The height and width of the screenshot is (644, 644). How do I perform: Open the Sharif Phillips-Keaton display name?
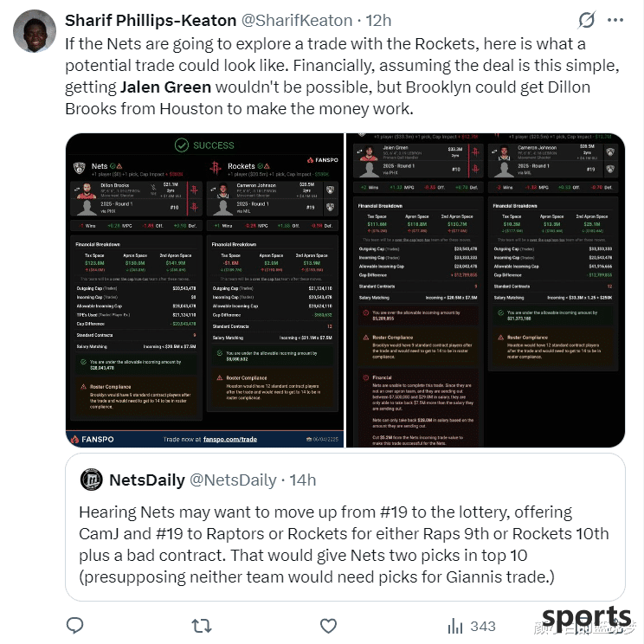click(151, 21)
